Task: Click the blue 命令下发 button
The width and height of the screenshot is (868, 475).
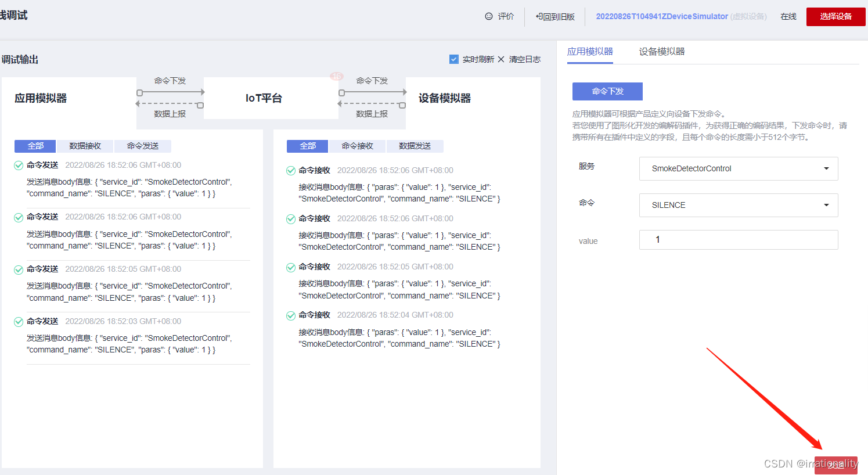Action: click(x=607, y=91)
